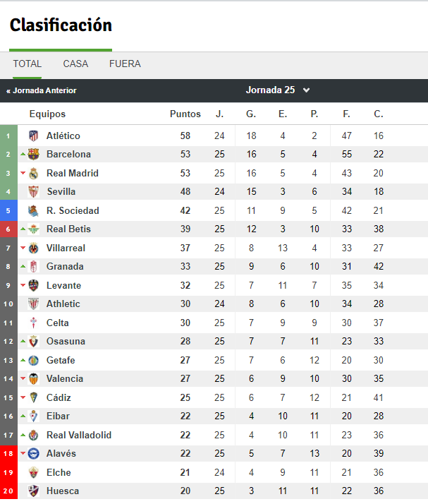This screenshot has height=504, width=428.
Task: Click the Villarreal yellow crest icon
Action: pyautogui.click(x=33, y=248)
